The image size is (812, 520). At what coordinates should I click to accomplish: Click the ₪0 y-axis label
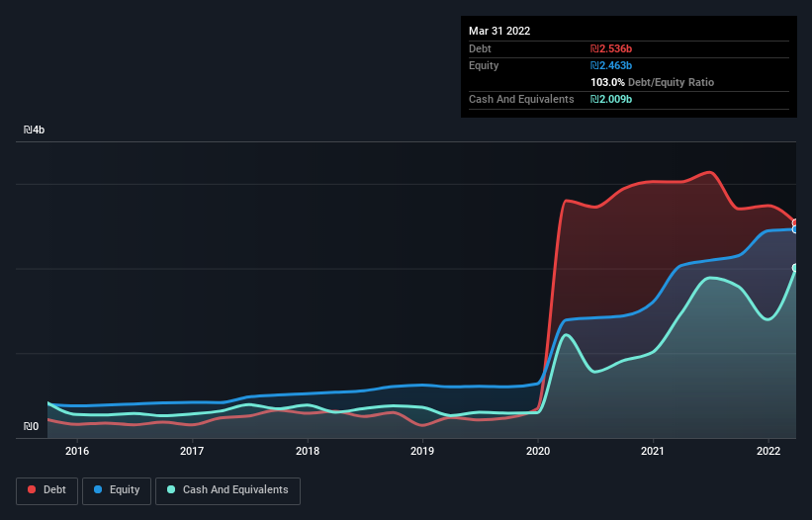tap(31, 426)
